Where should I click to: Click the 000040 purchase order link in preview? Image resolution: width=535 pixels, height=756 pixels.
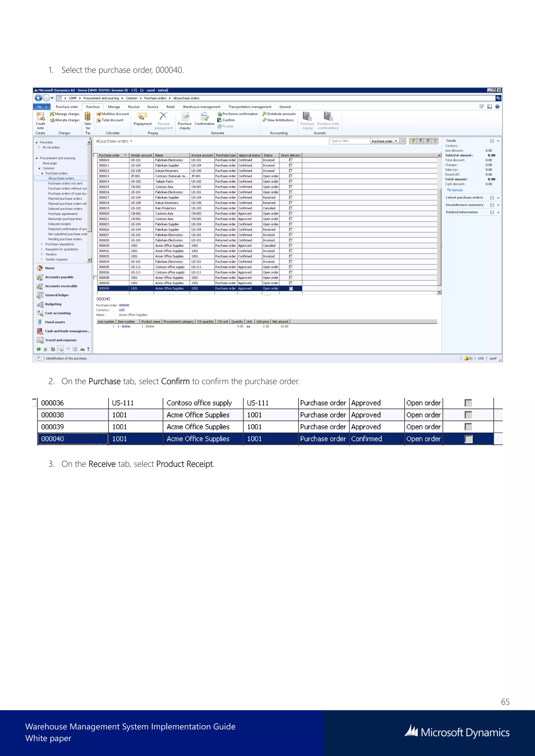coord(124,305)
